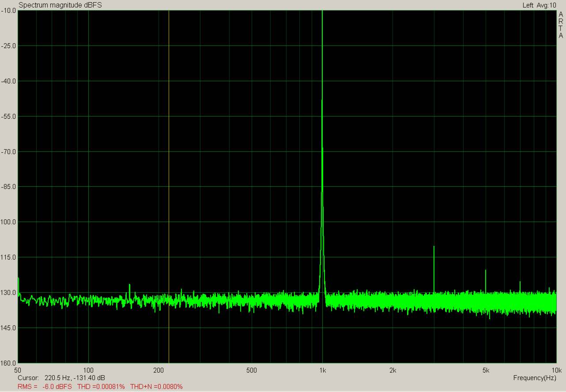Click the '-25.0' y-axis label
Viewport: 566px width, 392px height.
pos(9,46)
